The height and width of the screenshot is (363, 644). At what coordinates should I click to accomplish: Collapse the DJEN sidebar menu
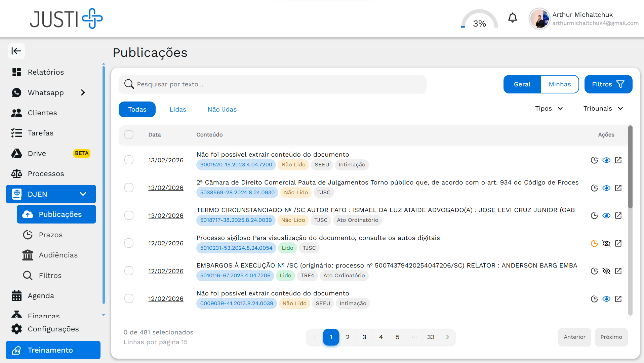point(83,194)
